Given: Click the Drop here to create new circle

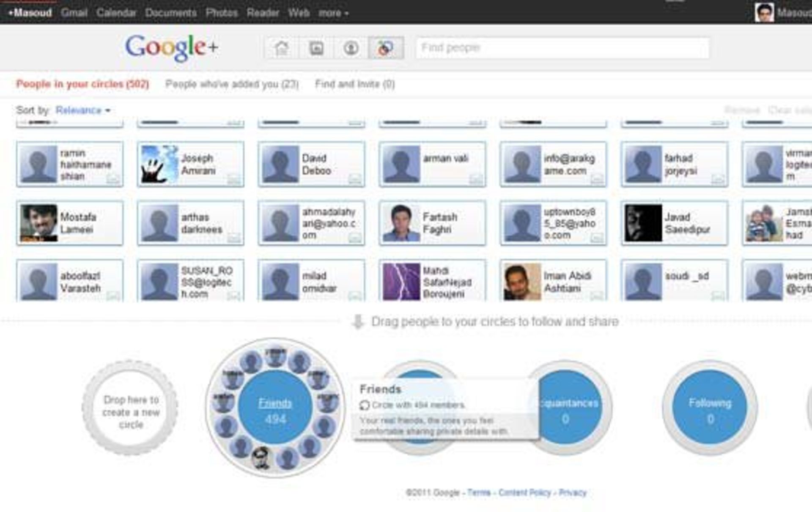Looking at the screenshot, I should [x=130, y=408].
